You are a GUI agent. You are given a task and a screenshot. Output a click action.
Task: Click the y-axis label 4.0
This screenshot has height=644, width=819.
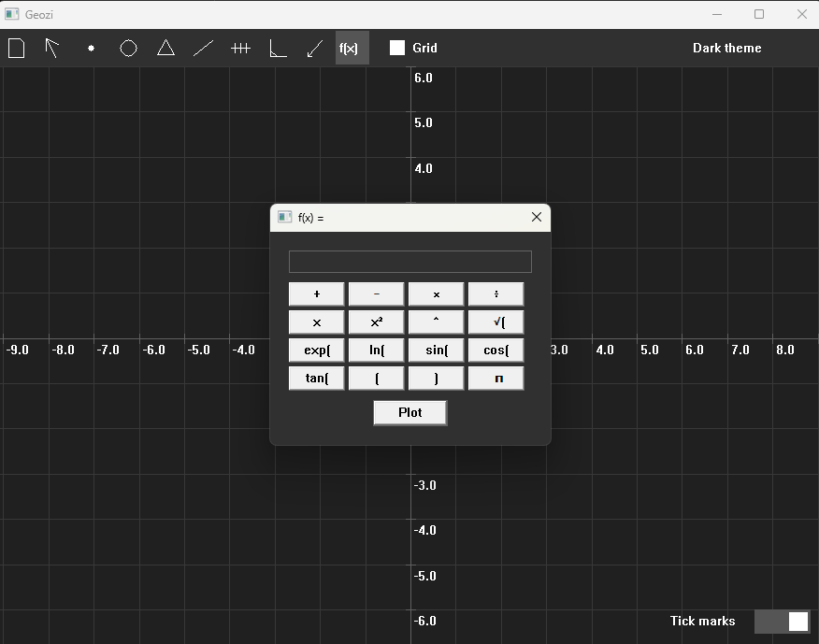pos(424,168)
